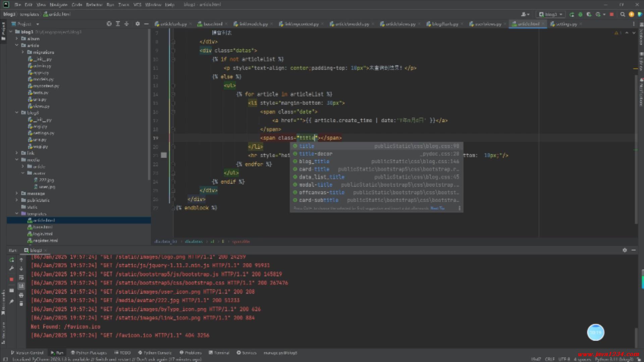Viewport: 644px width, 362px height.
Task: Click the Rerun icon in Run panel
Action: pos(11,260)
